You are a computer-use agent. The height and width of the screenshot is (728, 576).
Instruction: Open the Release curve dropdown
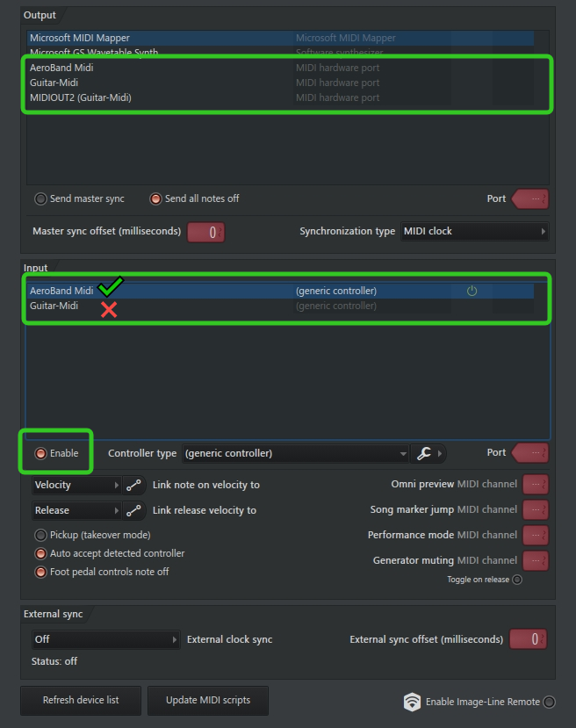tap(76, 511)
